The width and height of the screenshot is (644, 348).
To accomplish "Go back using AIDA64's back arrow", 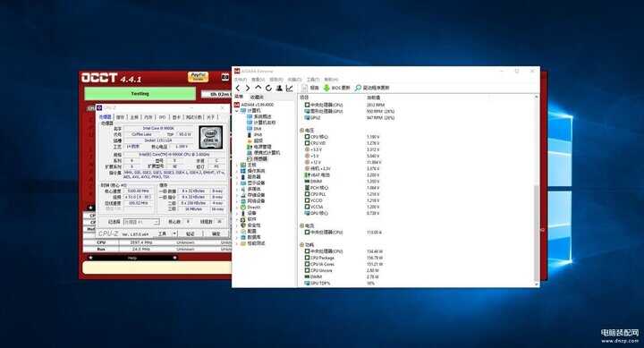I will point(238,88).
